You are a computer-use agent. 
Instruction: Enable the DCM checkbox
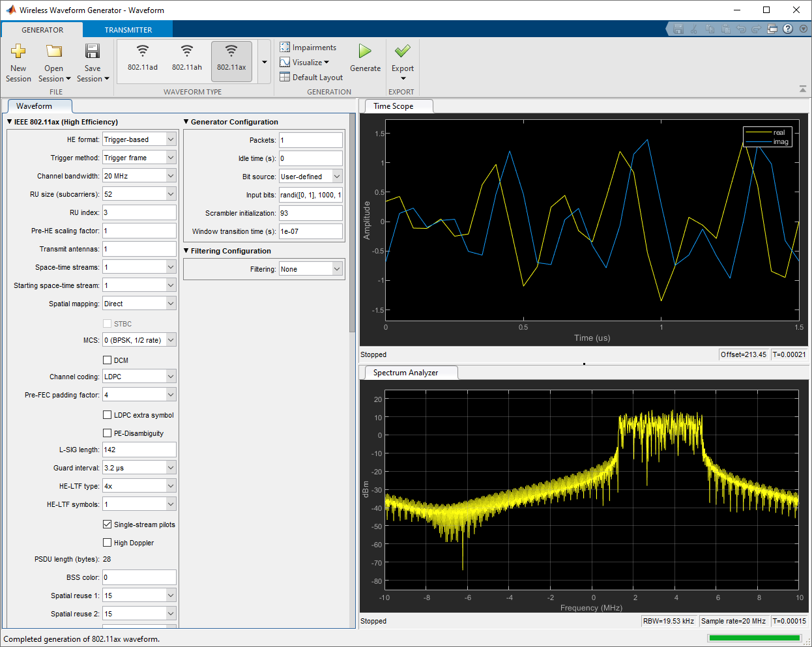pyautogui.click(x=108, y=360)
